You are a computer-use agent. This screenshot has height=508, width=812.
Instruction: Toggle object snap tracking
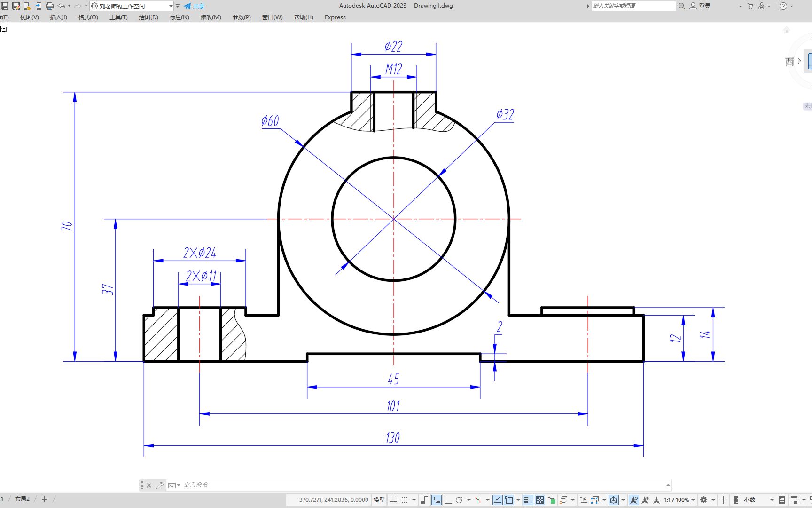(x=498, y=500)
